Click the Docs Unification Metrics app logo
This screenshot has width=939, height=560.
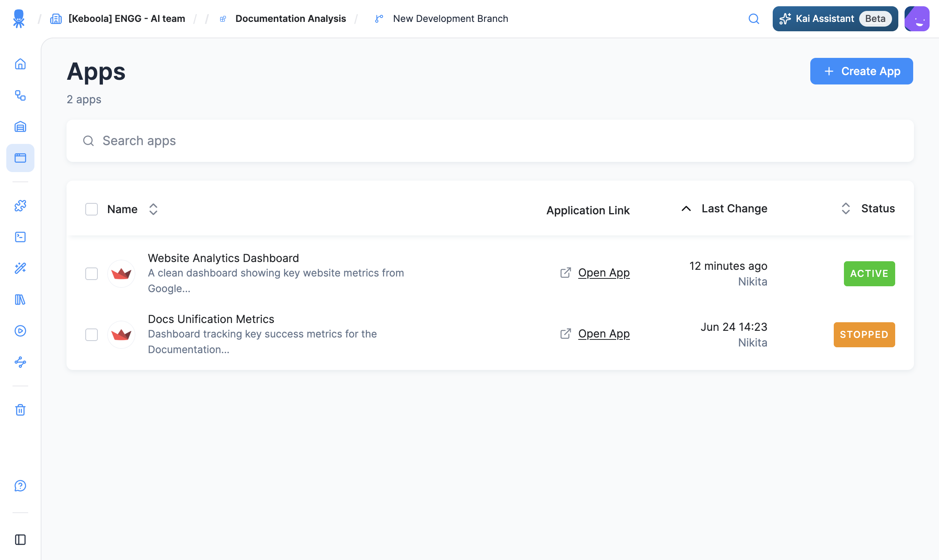121,335
